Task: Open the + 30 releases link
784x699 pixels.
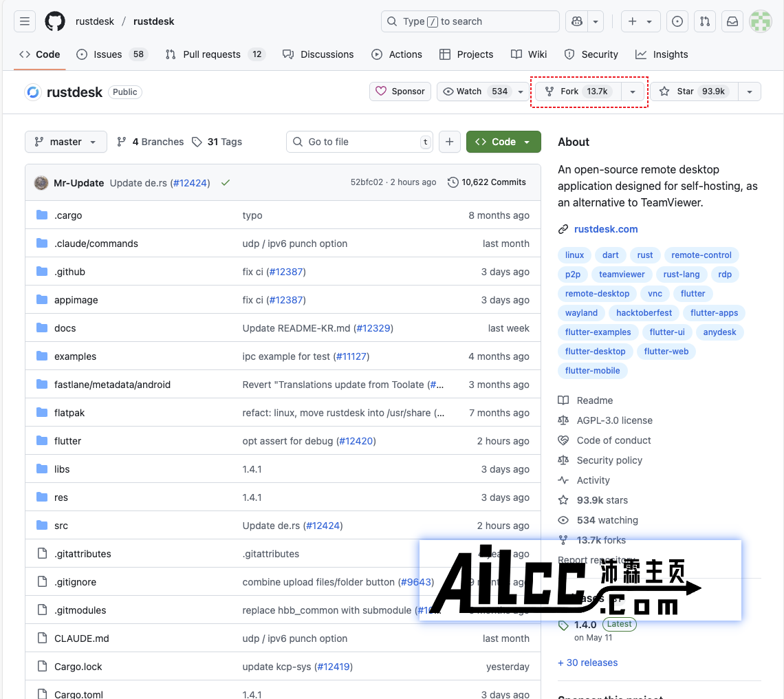Action: click(x=587, y=663)
